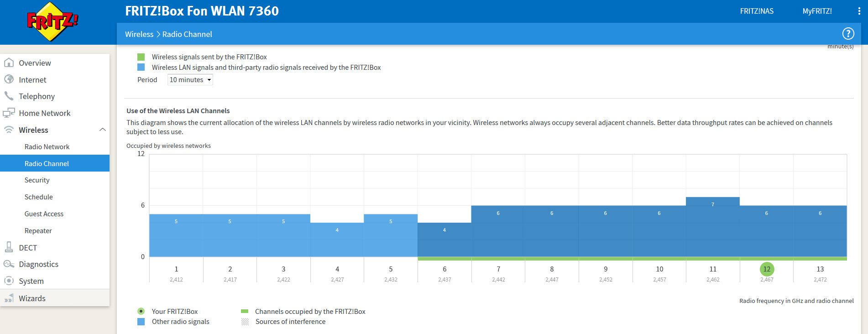Click the Telephony handset icon
The width and height of the screenshot is (868, 334).
pyautogui.click(x=9, y=96)
